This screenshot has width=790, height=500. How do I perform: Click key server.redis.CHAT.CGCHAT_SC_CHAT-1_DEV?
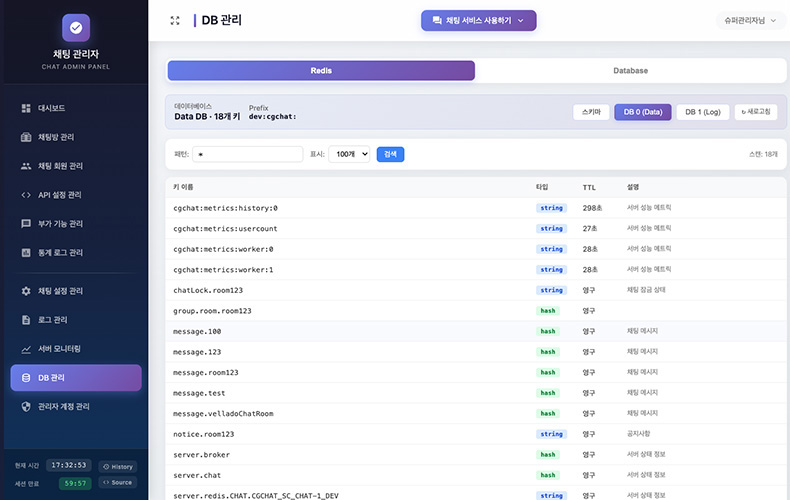coord(256,496)
